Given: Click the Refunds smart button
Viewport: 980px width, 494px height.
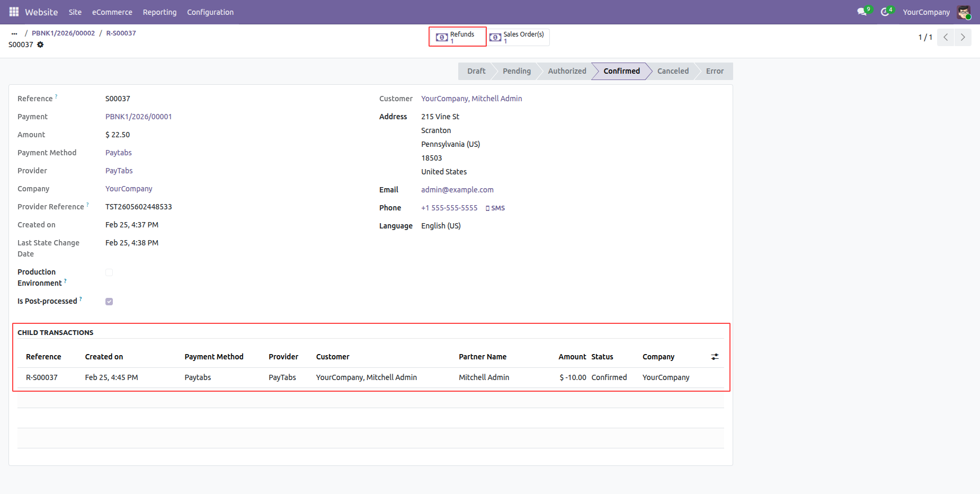Looking at the screenshot, I should click(457, 37).
